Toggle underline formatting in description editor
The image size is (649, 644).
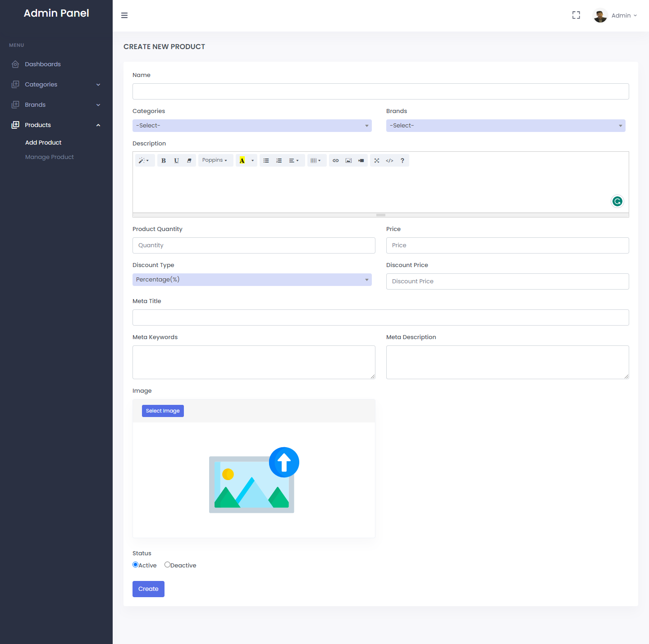point(176,160)
